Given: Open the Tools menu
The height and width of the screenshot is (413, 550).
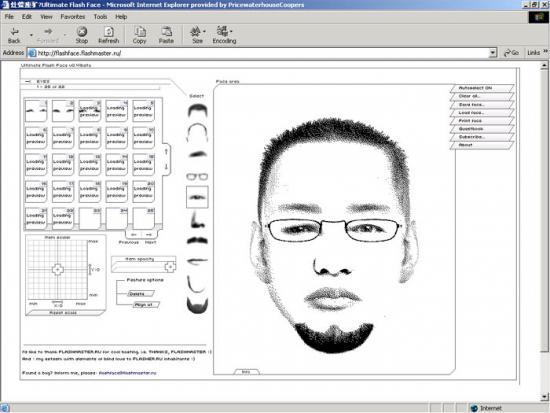Looking at the screenshot, I should pos(100,16).
